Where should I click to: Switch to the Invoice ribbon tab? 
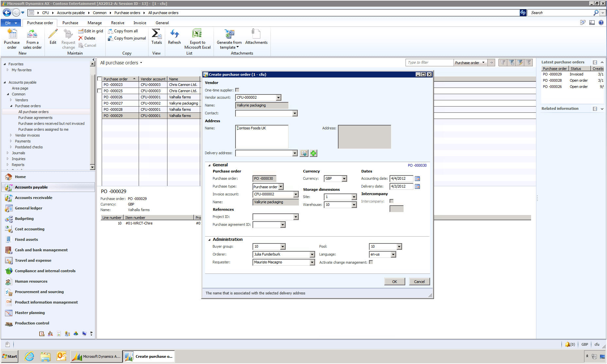[140, 23]
